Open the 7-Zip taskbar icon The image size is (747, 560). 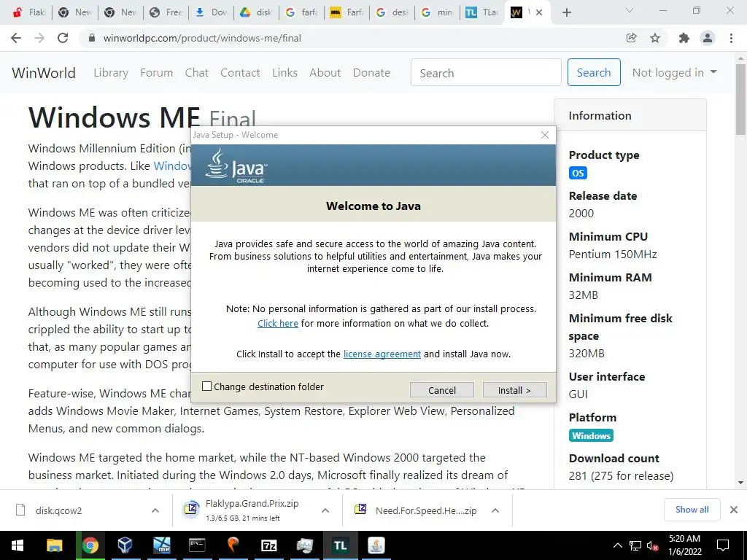pyautogui.click(x=268, y=545)
